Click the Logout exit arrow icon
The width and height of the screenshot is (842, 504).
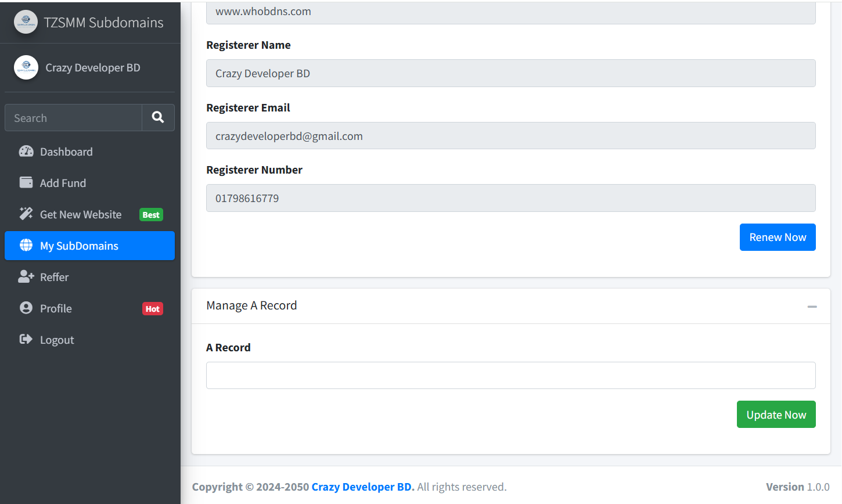tap(26, 339)
